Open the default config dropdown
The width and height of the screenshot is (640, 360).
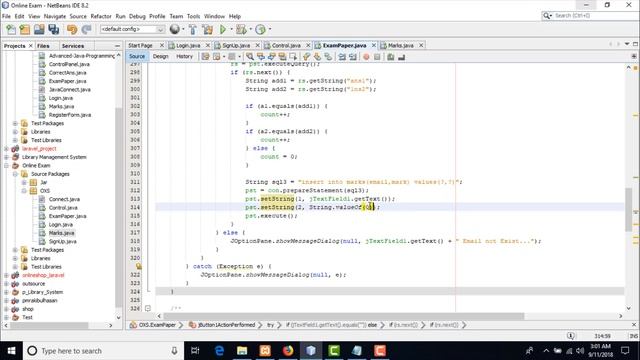(133, 29)
